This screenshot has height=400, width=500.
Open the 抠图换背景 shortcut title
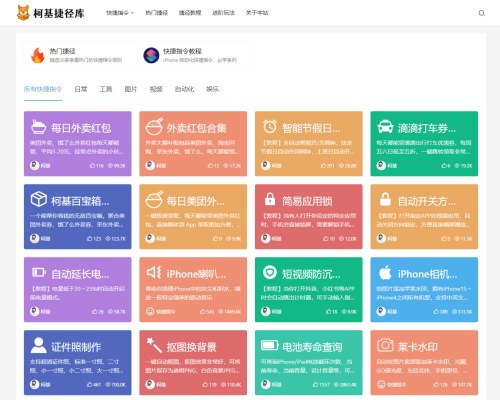point(192,347)
